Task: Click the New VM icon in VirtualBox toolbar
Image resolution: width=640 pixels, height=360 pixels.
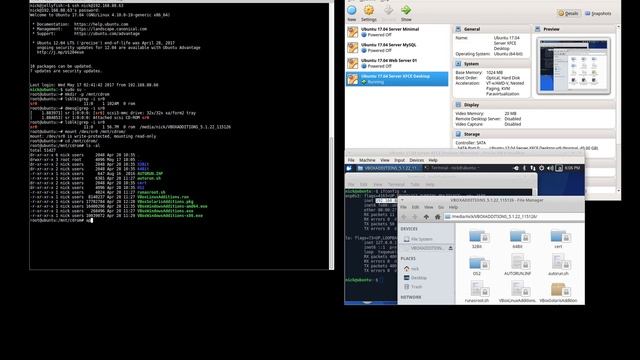Action: pyautogui.click(x=351, y=10)
